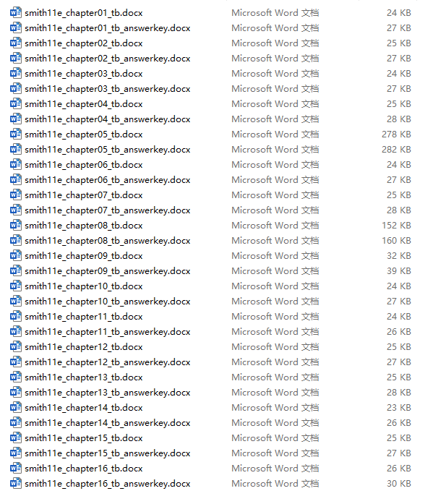The image size is (446, 504).
Task: Click the Word icon of smith11e_chapter14_tb.docx
Action: tap(16, 408)
